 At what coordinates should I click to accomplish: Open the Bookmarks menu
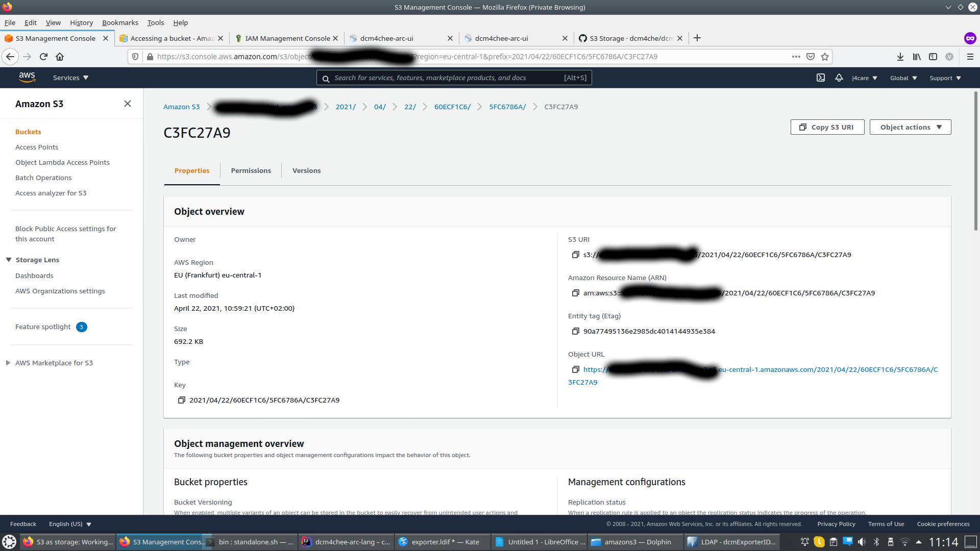coord(120,22)
